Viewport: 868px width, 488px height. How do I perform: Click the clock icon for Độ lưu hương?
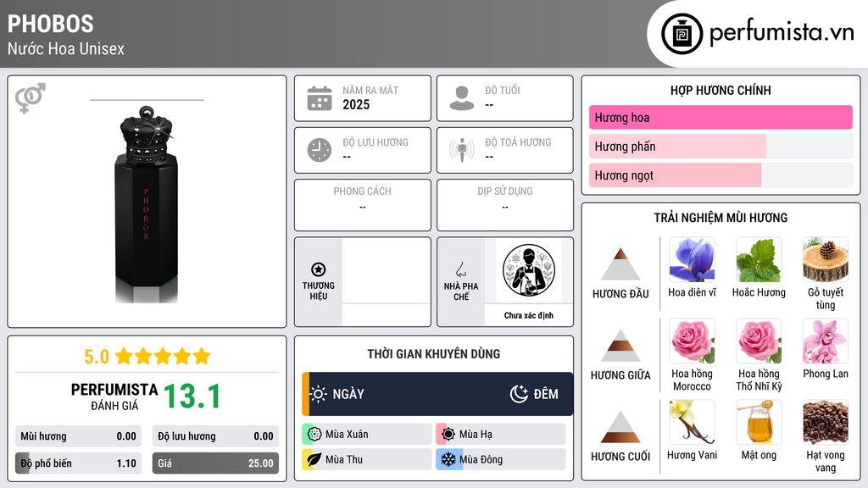tap(320, 150)
